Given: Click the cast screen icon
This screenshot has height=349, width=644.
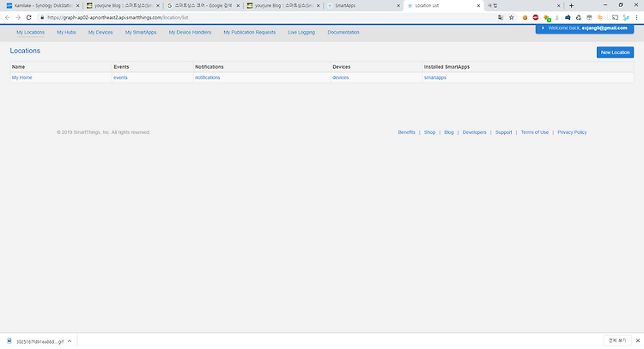Looking at the screenshot, I should 615,18.
